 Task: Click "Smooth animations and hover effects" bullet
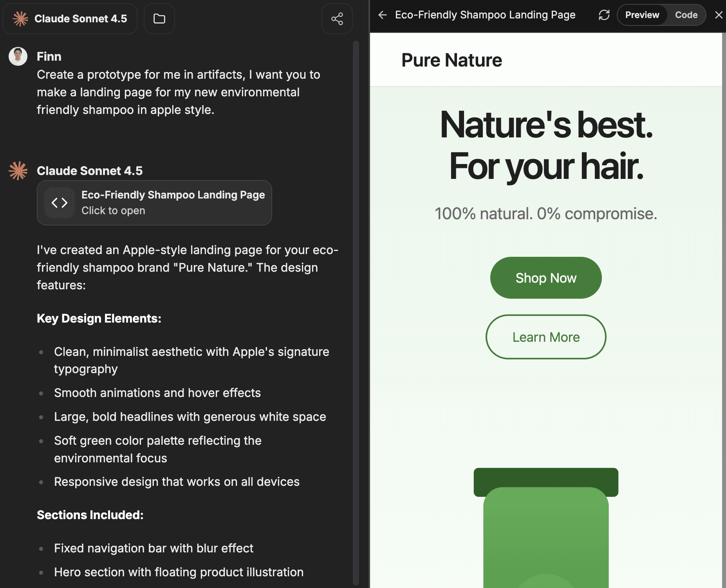(x=157, y=393)
